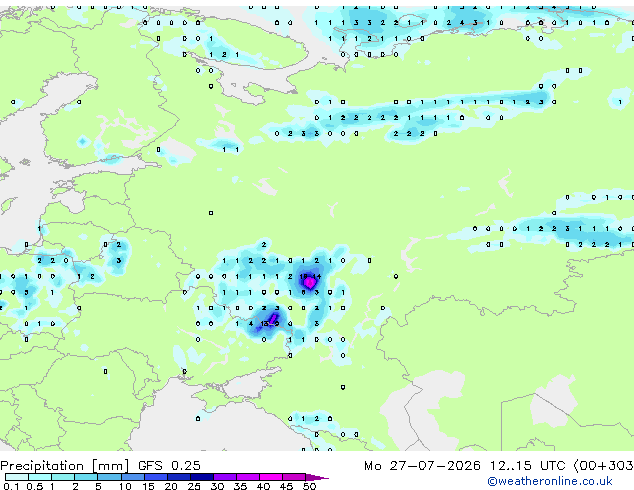Viewport: 634px width, 490px height.
Task: Click the '40' legend scale label
Action: click(x=263, y=486)
